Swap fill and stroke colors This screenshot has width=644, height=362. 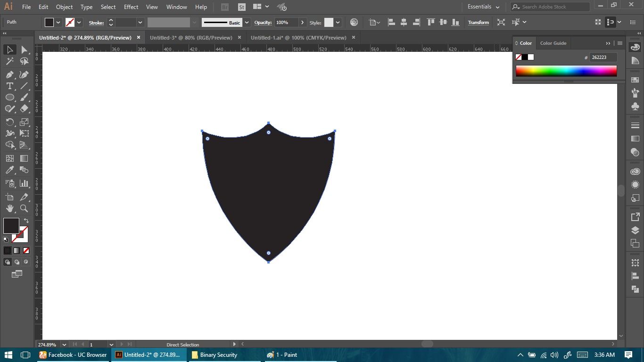click(26, 221)
